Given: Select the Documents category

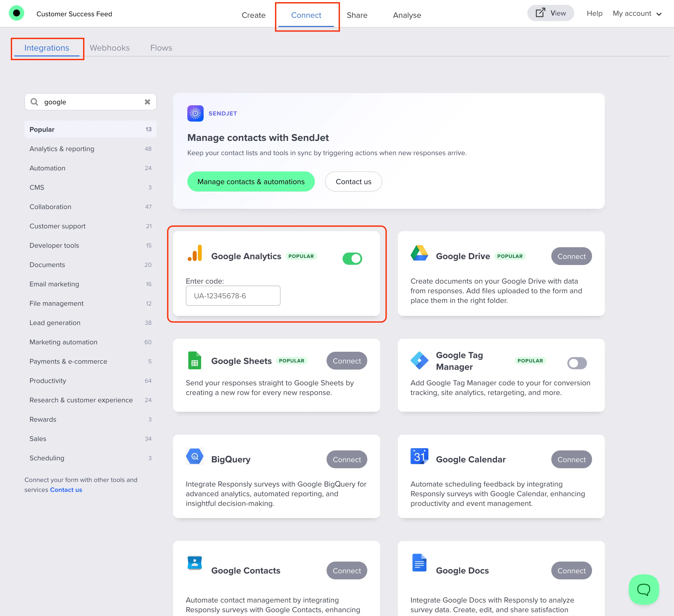Looking at the screenshot, I should (x=91, y=265).
